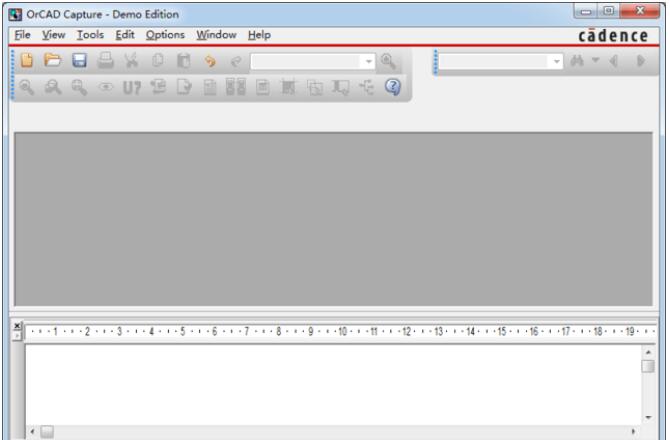Click the orange Undo arrow icon
Viewport: 670px width, 440px height.
click(x=210, y=62)
